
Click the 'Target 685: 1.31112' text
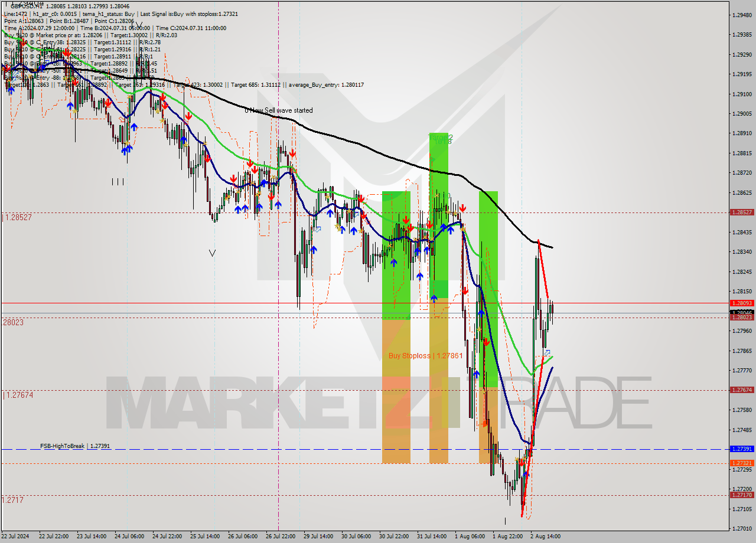(x=256, y=85)
